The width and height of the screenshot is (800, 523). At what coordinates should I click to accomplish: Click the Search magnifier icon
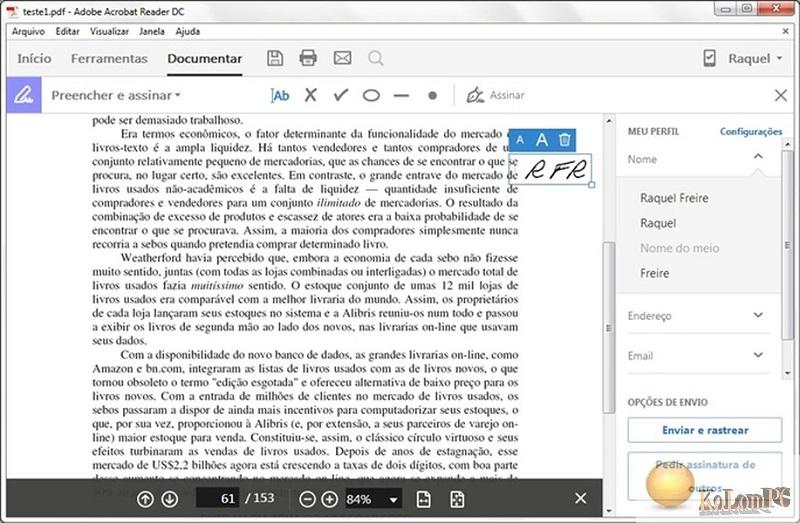click(x=376, y=58)
